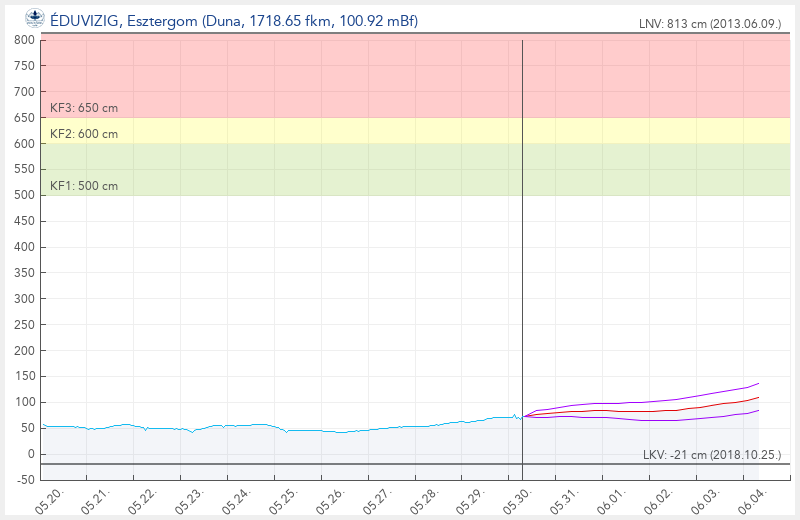Click the LKV: -21 cm label

click(x=712, y=455)
